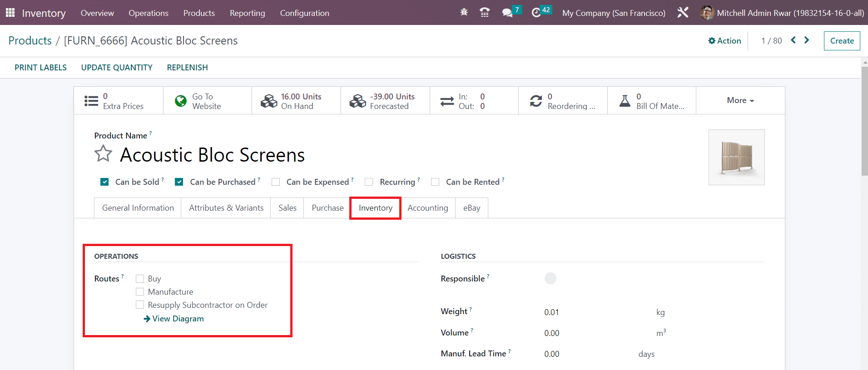The width and height of the screenshot is (868, 370).
Task: Mark product as favorite with star
Action: click(x=103, y=154)
